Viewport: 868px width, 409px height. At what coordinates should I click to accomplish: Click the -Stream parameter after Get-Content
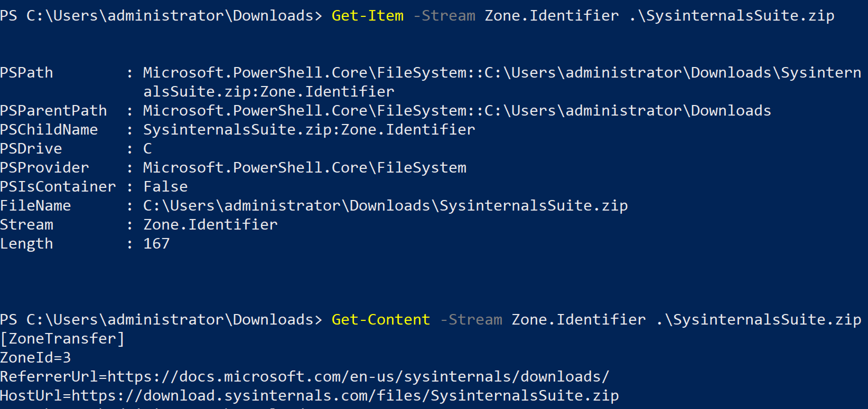click(471, 320)
